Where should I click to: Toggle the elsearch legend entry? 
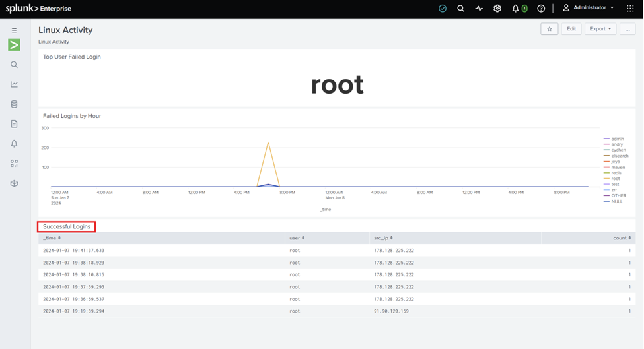click(x=616, y=156)
